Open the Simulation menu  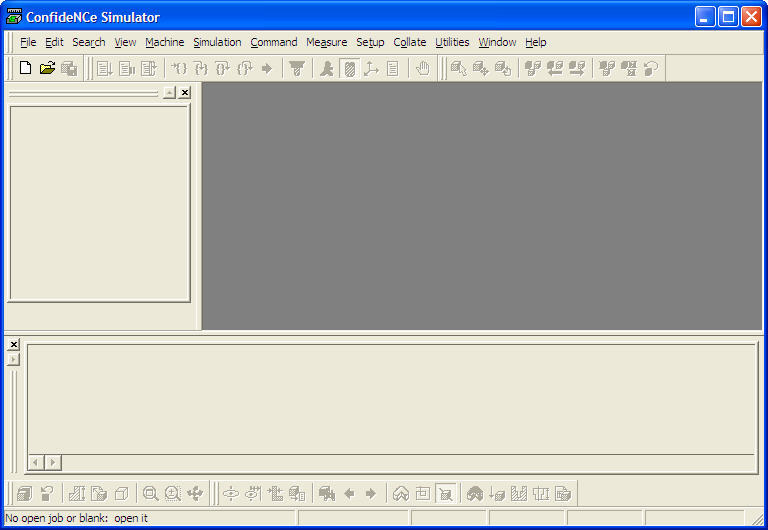pos(217,42)
